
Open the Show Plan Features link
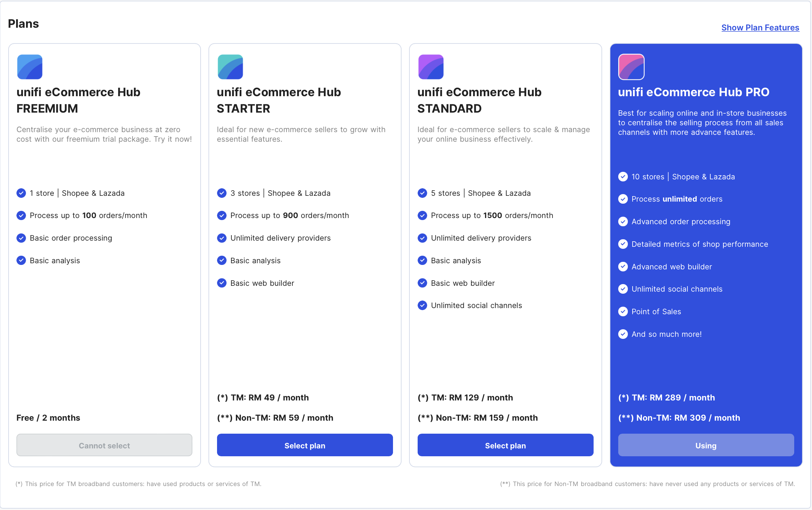[x=760, y=28]
